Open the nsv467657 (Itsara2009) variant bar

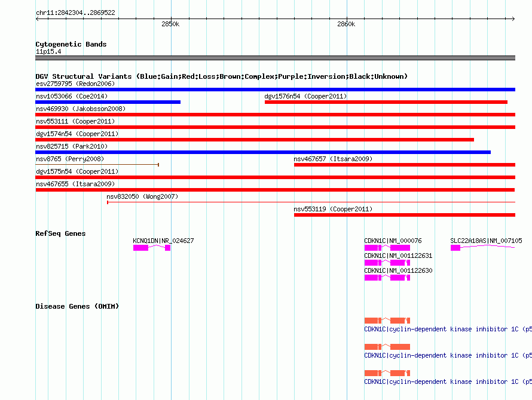pyautogui.click(x=404, y=165)
